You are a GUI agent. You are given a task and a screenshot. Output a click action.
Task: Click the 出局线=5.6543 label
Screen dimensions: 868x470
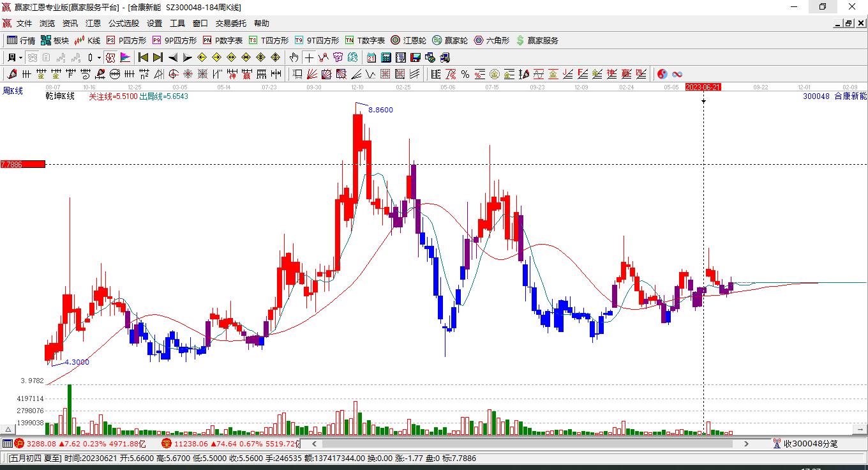pos(163,96)
